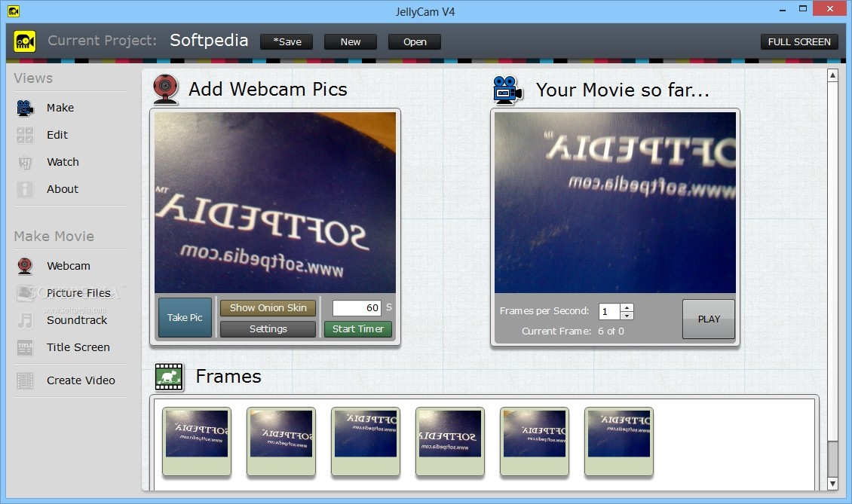The width and height of the screenshot is (852, 504).
Task: Click the Picture Files icon
Action: point(25,293)
